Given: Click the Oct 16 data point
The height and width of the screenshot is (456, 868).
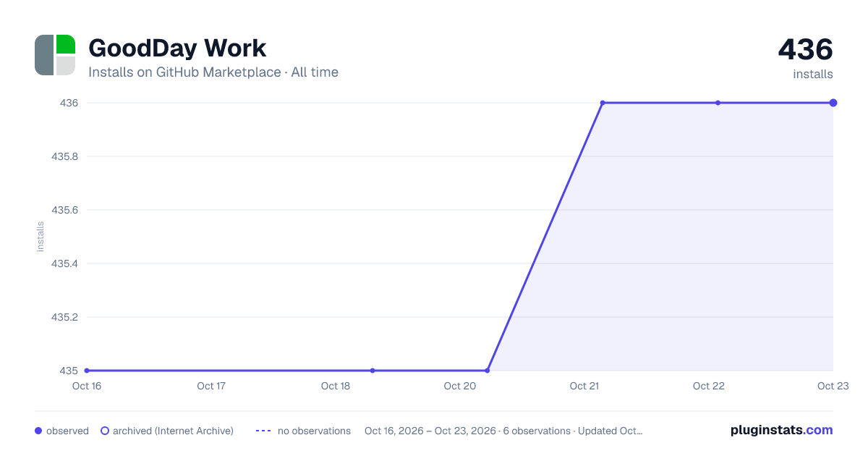Looking at the screenshot, I should (x=87, y=371).
